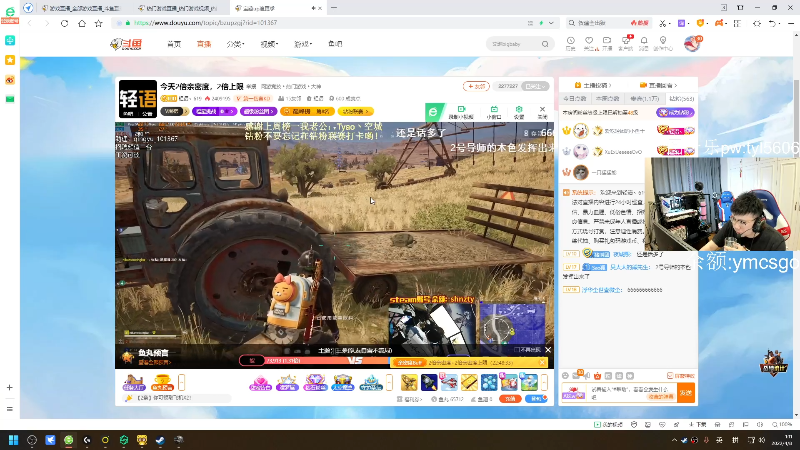Viewport: 800px width, 450px height.
Task: Close the yellow prediction notice banner
Action: 542,362
